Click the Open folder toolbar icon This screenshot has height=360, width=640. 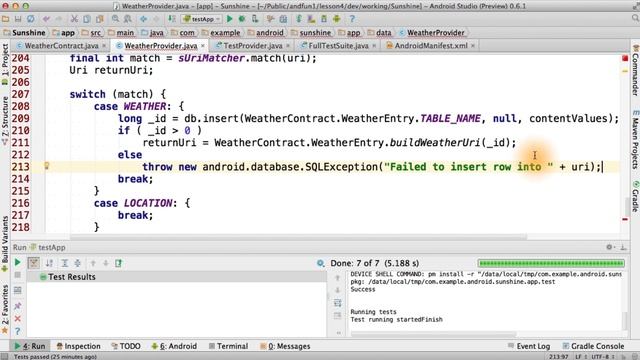tap(5, 19)
